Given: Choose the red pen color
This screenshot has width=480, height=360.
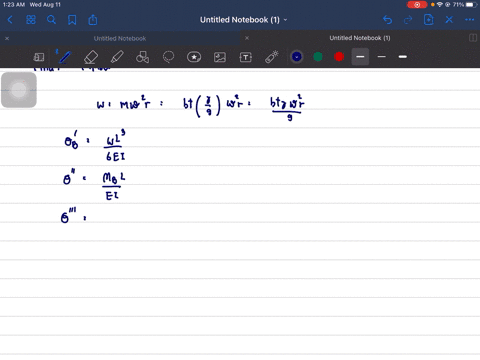Looking at the screenshot, I should (339, 57).
